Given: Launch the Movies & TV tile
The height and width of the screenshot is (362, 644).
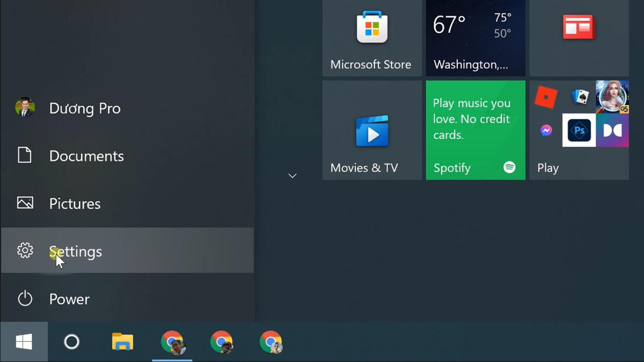Looking at the screenshot, I should coord(372,130).
